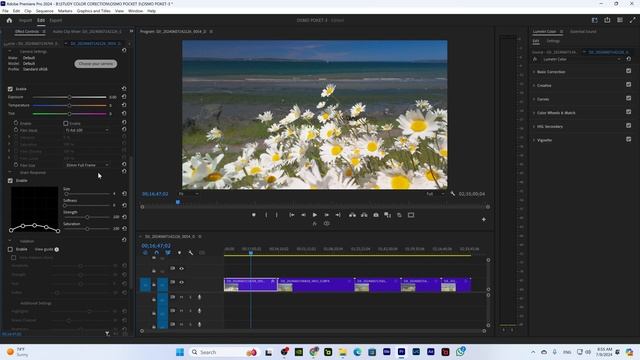
Task: Click the Temperature slider handle
Action: point(69,105)
